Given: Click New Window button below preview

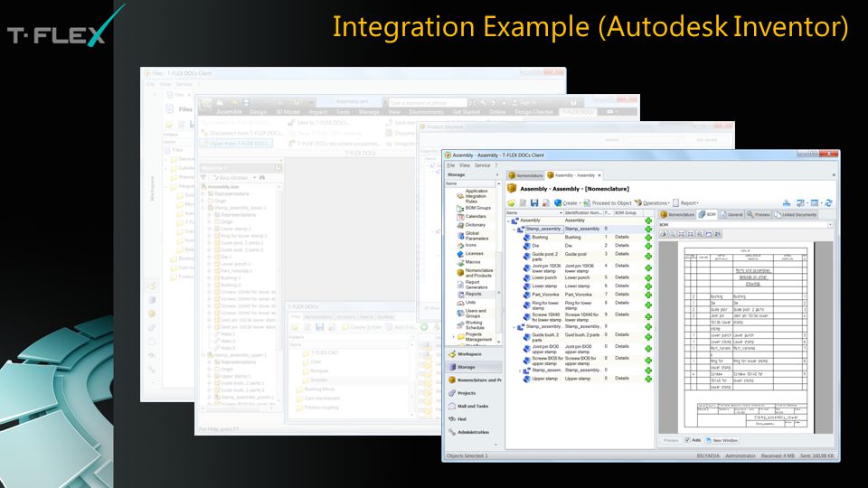Looking at the screenshot, I should point(722,440).
